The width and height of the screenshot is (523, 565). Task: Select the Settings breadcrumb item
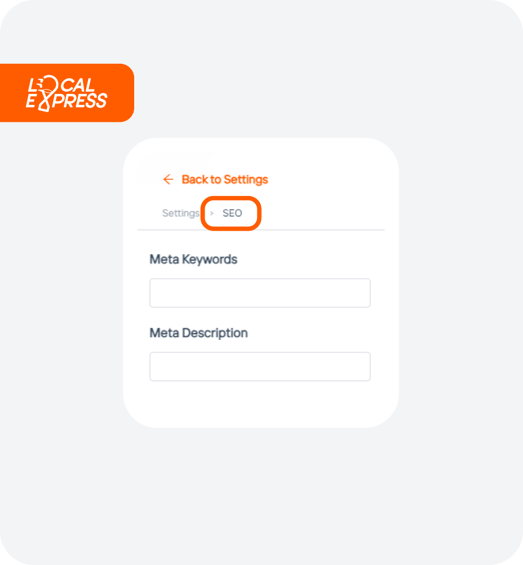click(x=181, y=213)
